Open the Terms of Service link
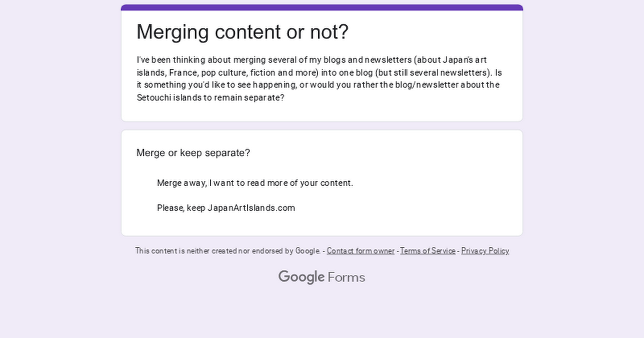Screen dimensions: 644x338 point(428,251)
